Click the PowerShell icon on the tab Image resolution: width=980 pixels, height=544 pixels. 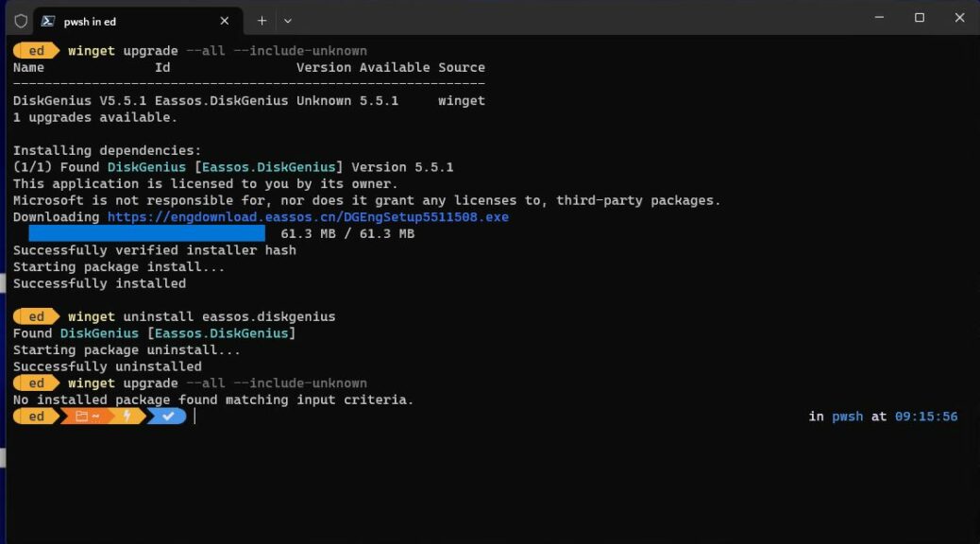(47, 22)
